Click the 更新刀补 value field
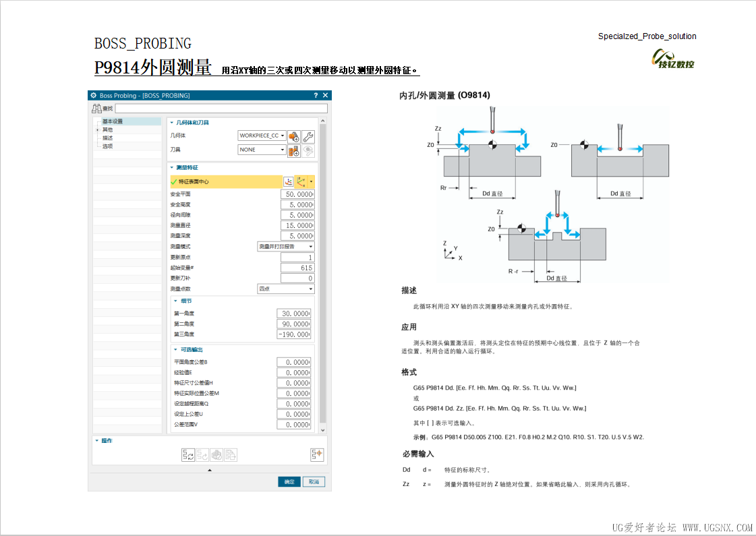 click(297, 278)
